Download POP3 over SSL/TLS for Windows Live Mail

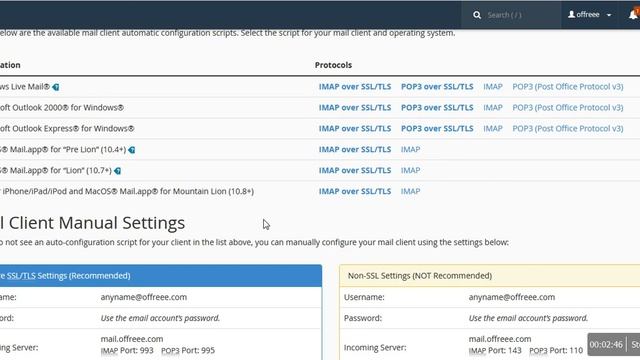point(437,87)
